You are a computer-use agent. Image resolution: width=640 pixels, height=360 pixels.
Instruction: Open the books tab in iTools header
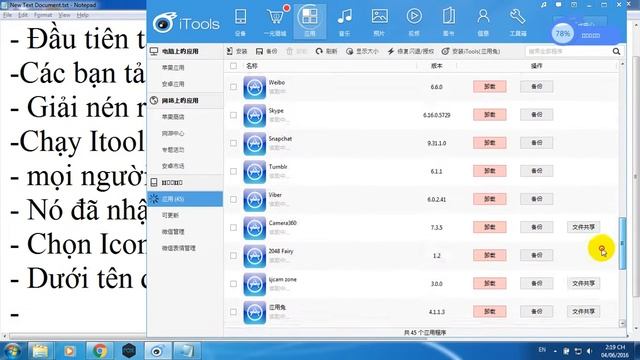coord(449,22)
